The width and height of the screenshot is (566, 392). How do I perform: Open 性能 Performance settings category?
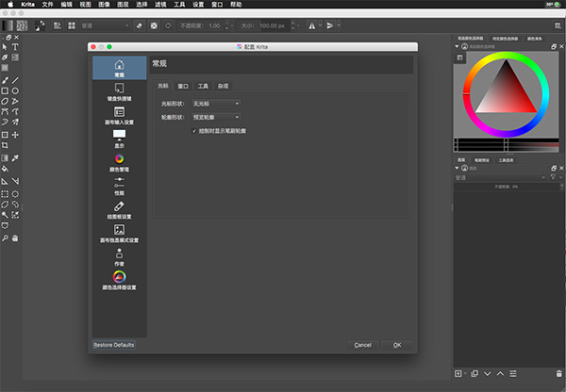[x=120, y=187]
